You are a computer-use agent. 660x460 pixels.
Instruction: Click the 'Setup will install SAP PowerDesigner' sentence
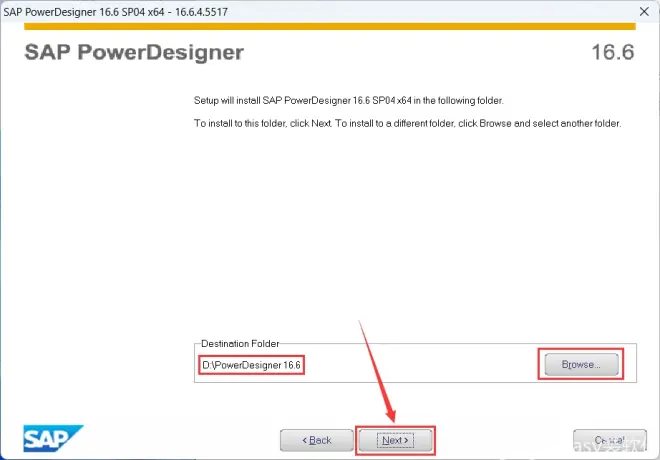[x=349, y=101]
